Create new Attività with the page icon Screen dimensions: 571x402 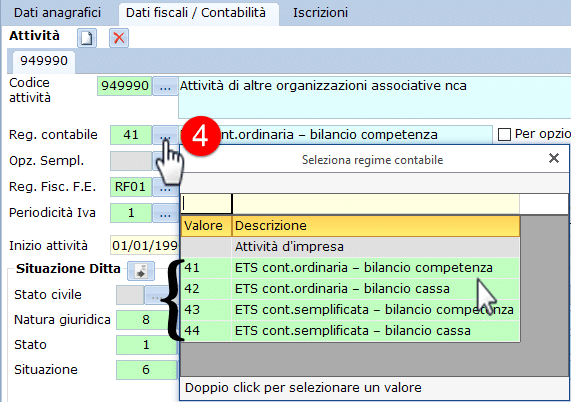(87, 38)
